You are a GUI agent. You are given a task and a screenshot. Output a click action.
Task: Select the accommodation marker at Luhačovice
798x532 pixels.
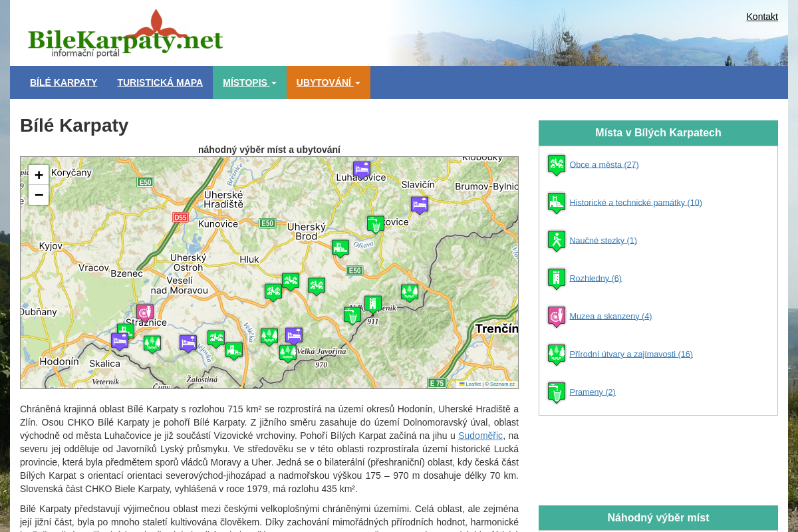click(362, 170)
